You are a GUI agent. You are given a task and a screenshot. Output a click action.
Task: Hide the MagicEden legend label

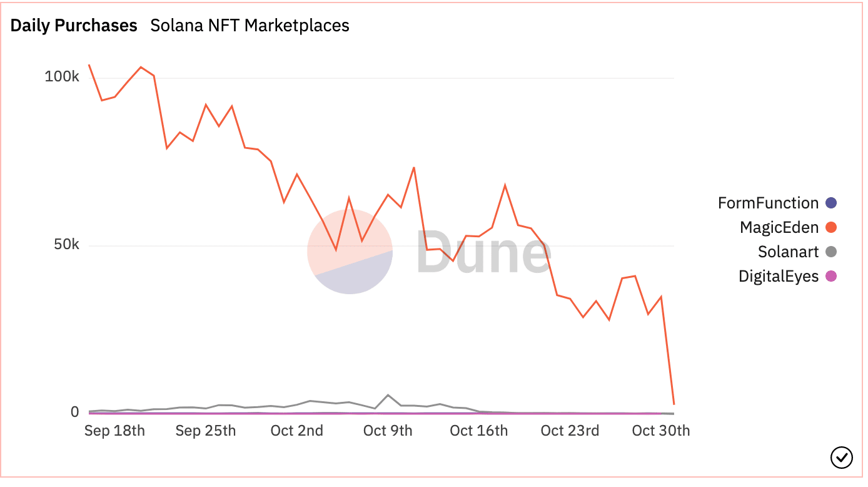click(x=779, y=227)
